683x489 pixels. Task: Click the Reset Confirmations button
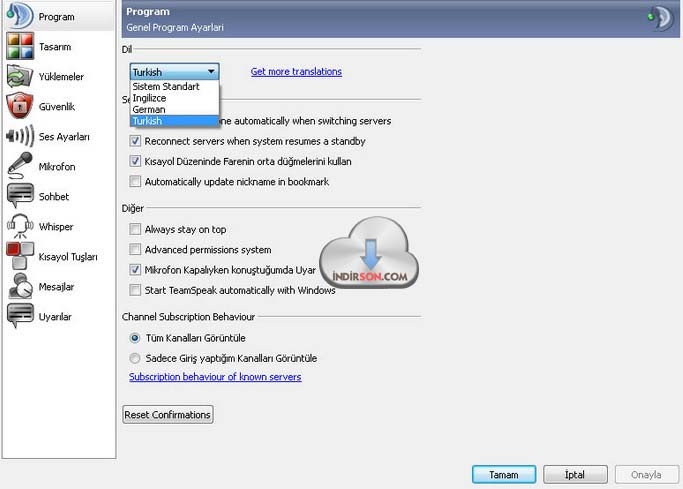coord(168,415)
